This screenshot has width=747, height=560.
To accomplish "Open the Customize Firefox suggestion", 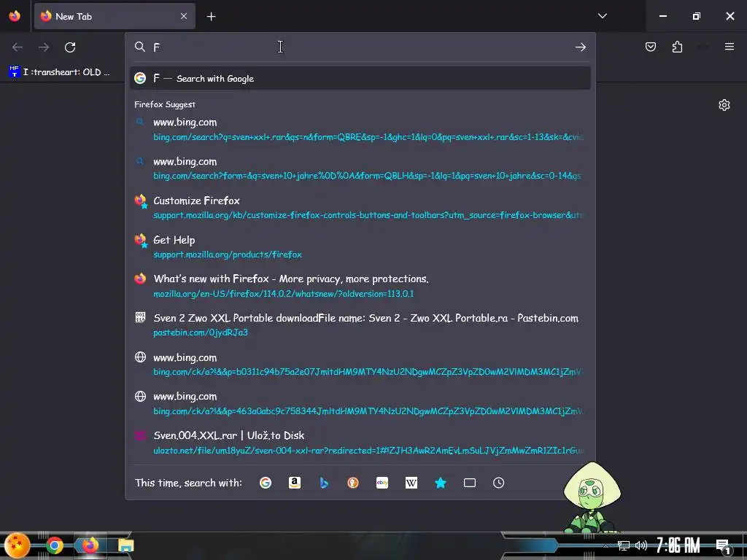I will 360,208.
